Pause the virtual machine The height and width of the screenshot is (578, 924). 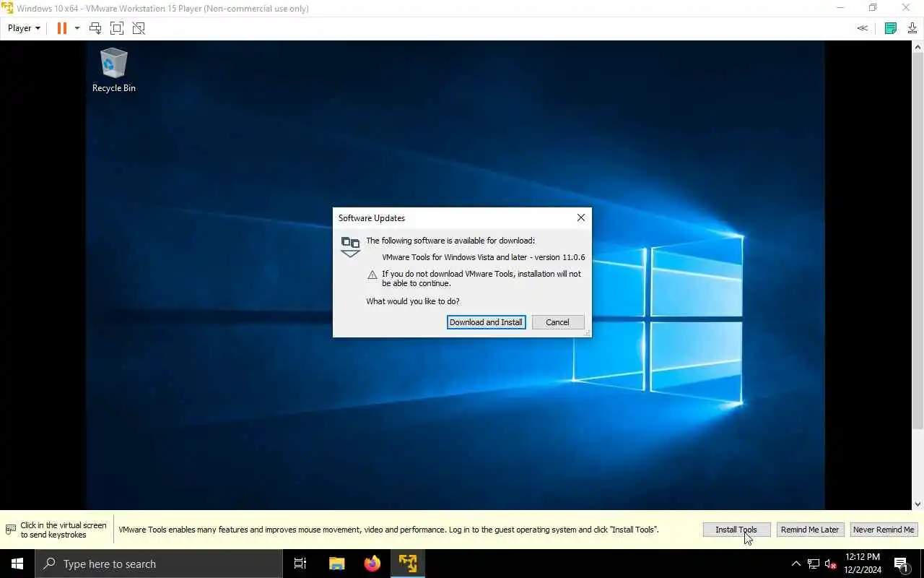[62, 28]
